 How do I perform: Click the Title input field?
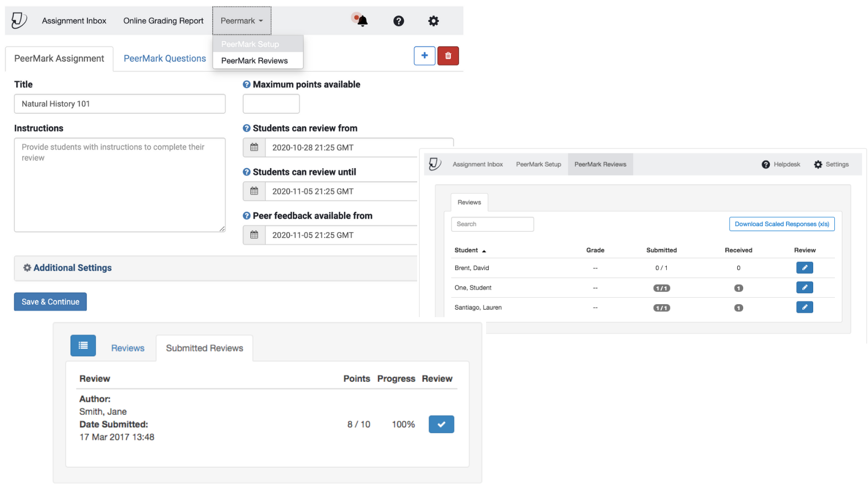[120, 104]
